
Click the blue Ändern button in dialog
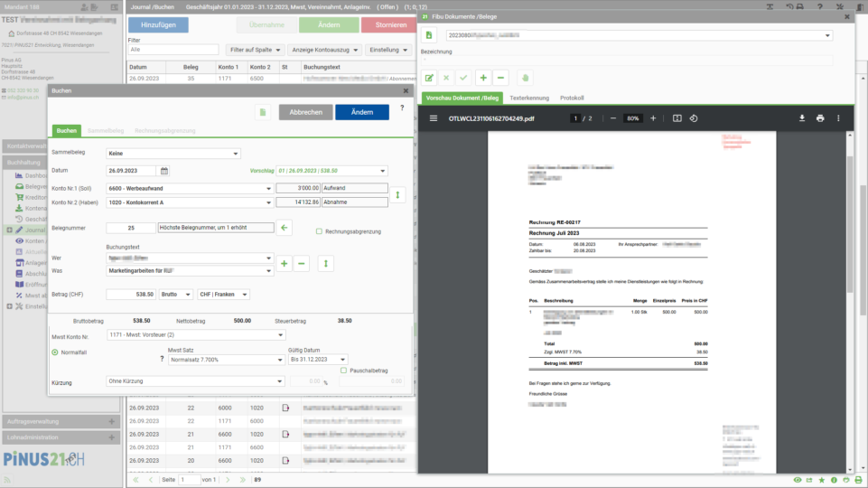[x=362, y=112]
